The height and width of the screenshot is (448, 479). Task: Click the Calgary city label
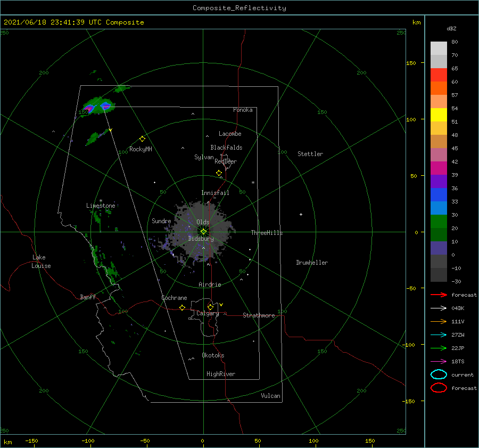point(208,313)
